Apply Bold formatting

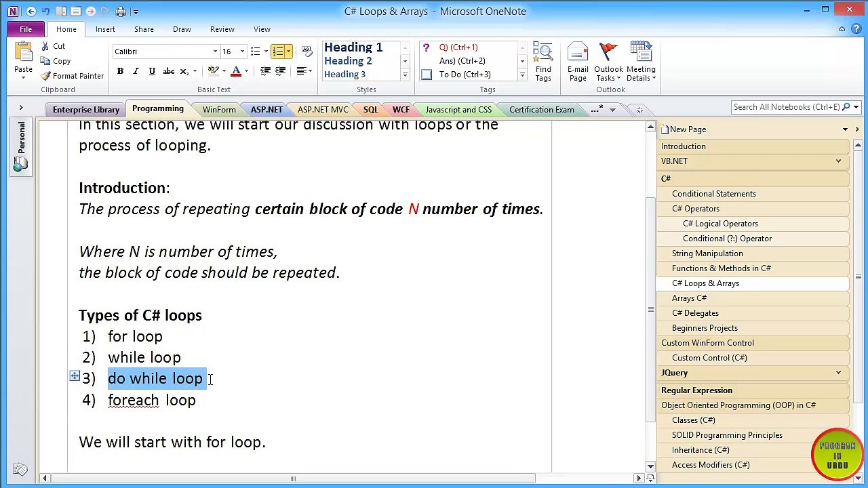[120, 71]
